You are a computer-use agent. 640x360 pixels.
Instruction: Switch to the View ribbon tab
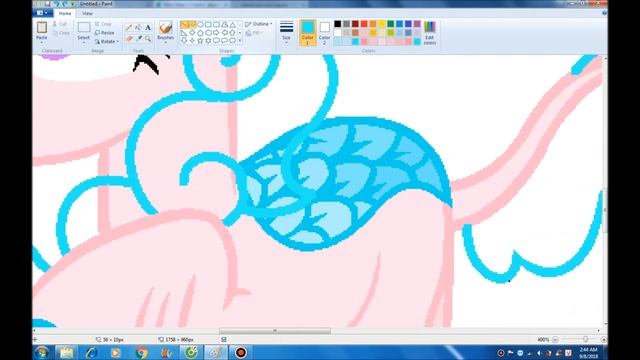click(87, 13)
